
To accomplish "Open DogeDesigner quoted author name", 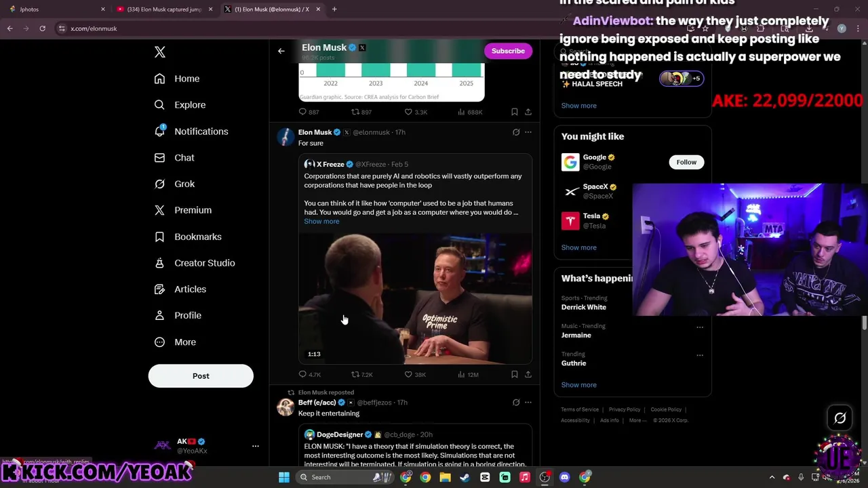I will [x=340, y=434].
